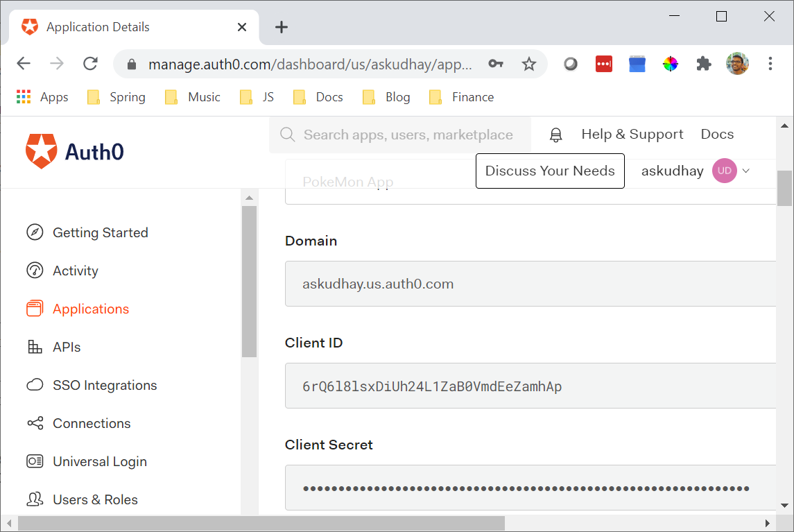794x532 pixels.
Task: Click the search magnifier icon
Action: pos(288,135)
